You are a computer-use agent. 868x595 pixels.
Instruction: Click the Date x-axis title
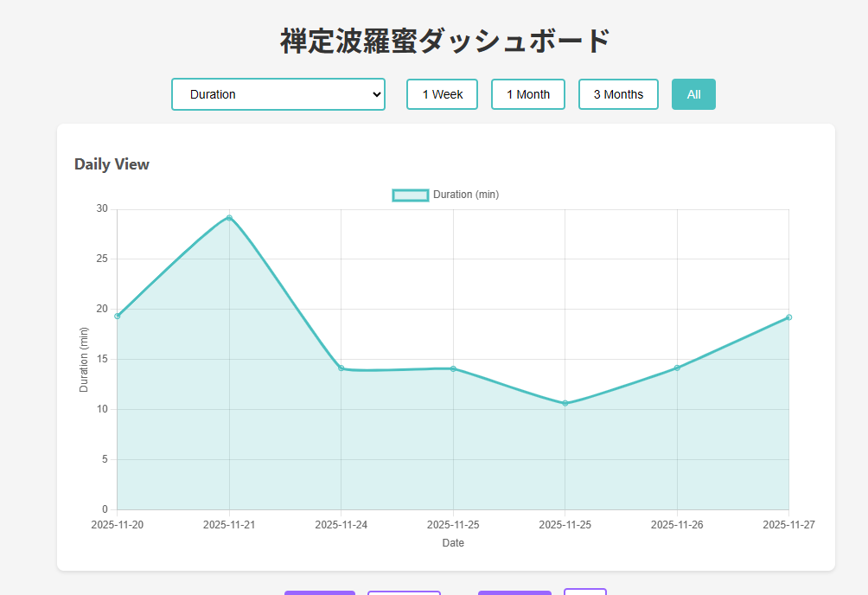click(453, 543)
